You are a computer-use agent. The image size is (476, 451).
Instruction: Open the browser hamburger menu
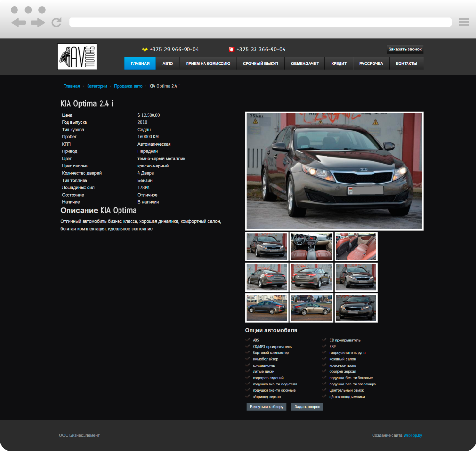[x=463, y=22]
